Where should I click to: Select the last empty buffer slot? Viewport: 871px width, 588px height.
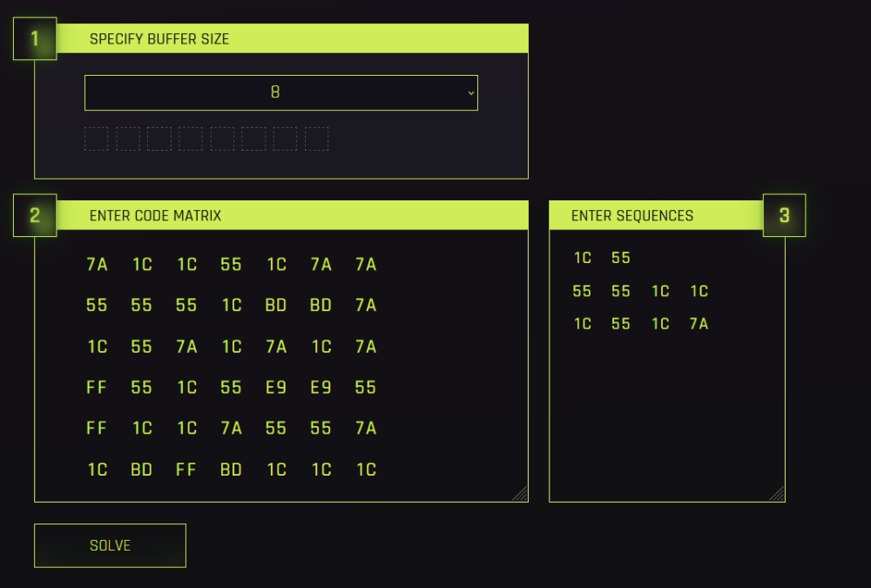tap(316, 139)
